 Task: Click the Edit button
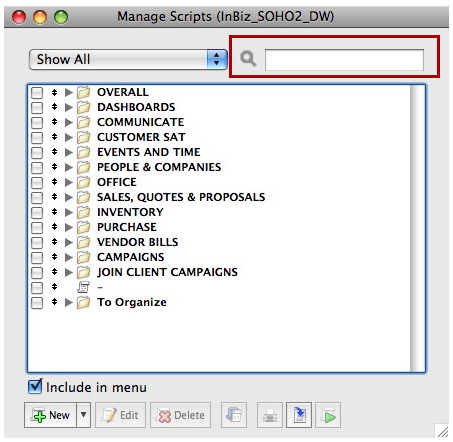(x=120, y=415)
